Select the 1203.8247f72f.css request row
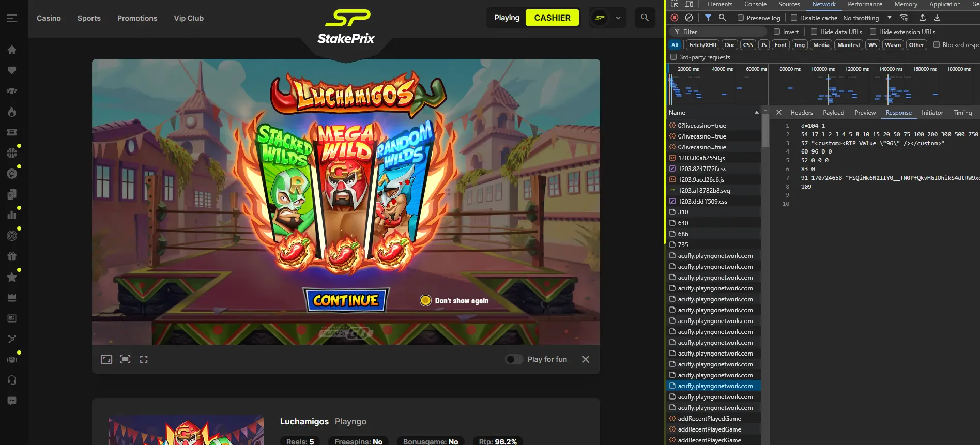980x445 pixels. click(713, 169)
